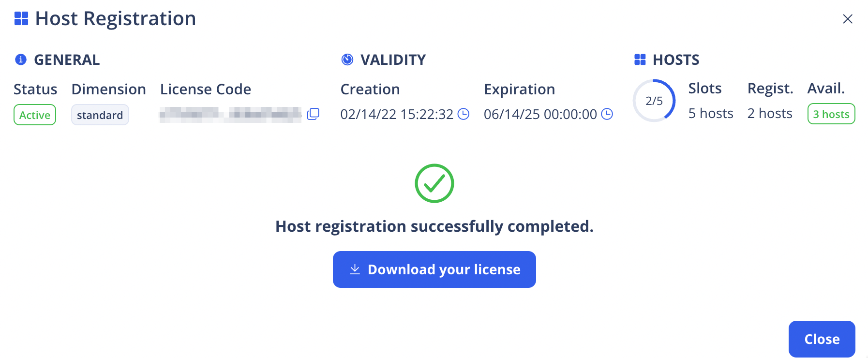The height and width of the screenshot is (358, 868).
Task: Click the grid icon beside HOSTS
Action: 640,59
